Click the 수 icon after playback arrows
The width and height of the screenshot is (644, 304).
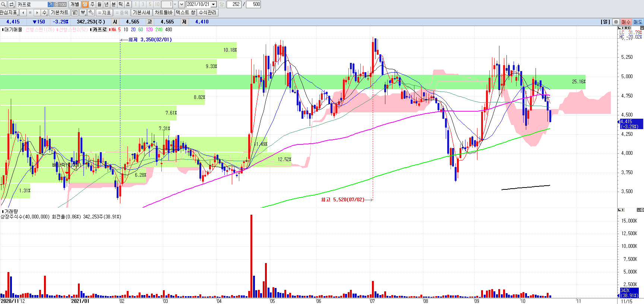click(x=44, y=13)
